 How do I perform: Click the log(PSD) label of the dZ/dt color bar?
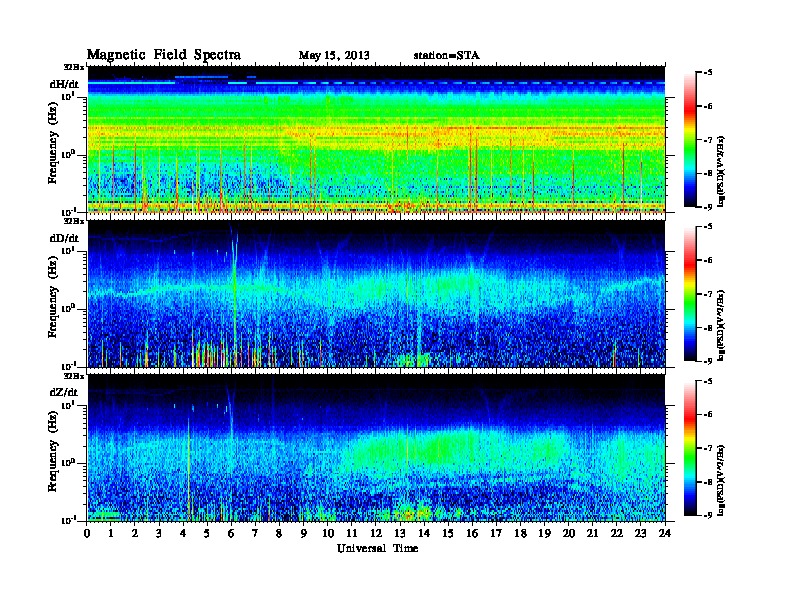point(721,480)
